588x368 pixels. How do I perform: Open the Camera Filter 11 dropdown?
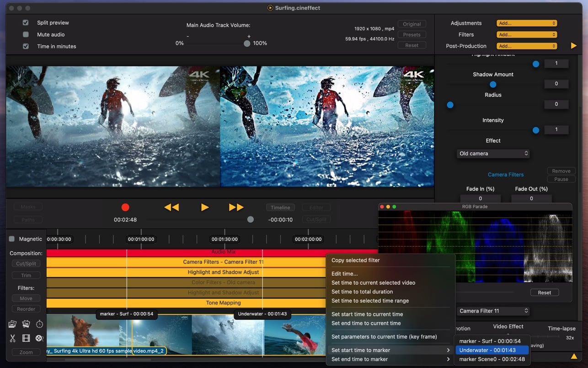[493, 311]
